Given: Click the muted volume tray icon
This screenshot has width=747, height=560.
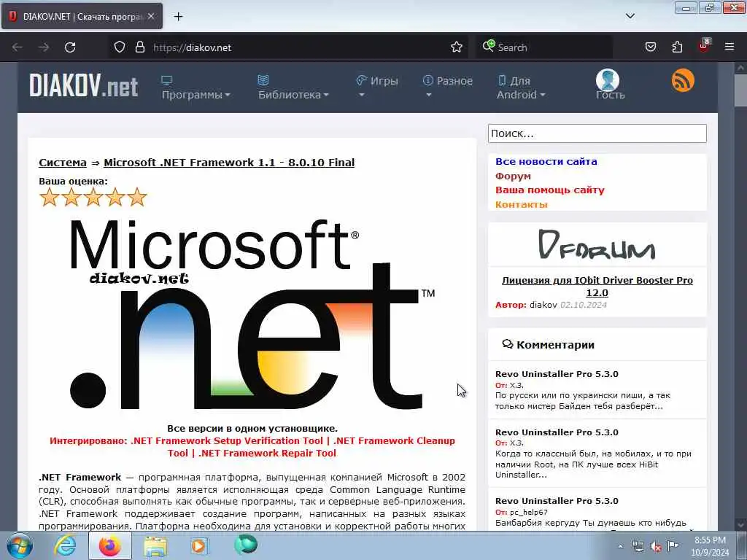Looking at the screenshot, I should 656,547.
